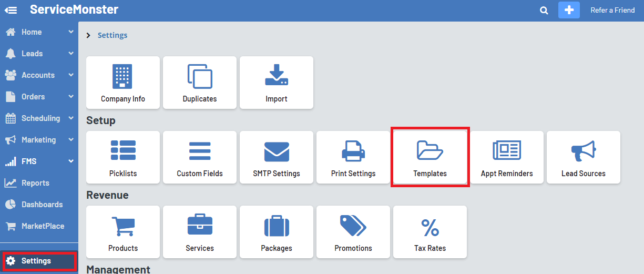Expand the Leads sidebar menu
Screen dimensions: 644x274
click(39, 54)
